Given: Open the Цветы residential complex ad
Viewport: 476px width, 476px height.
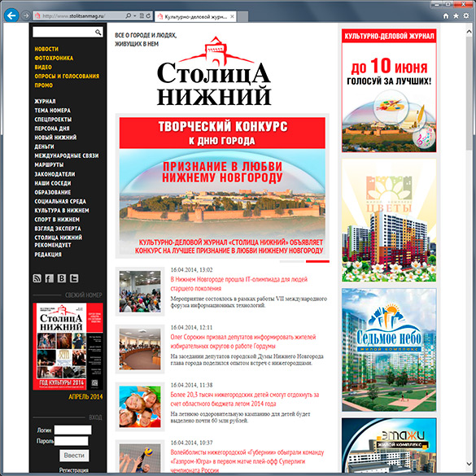Looking at the screenshot, I should (389, 220).
